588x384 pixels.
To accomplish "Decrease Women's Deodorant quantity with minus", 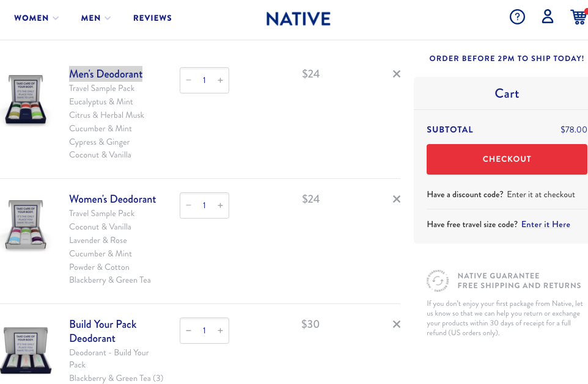I will click(188, 206).
